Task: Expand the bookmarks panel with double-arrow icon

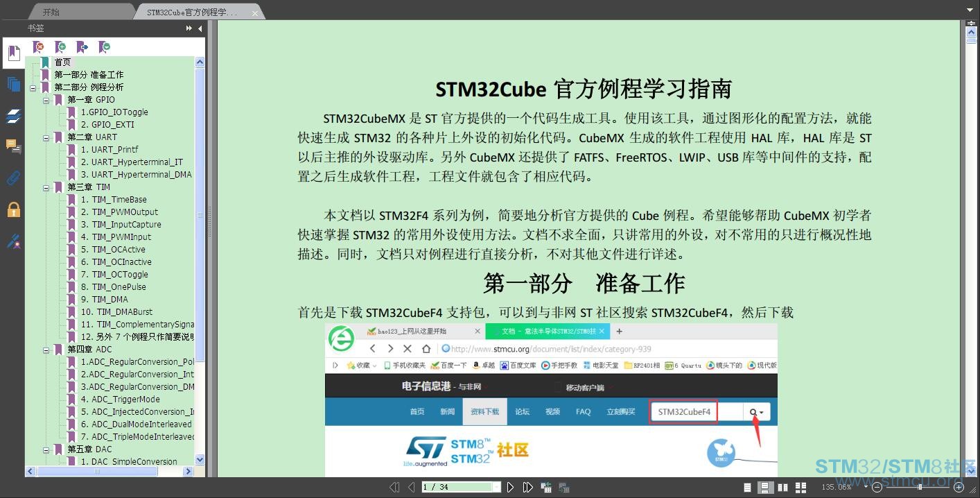Action: point(189,28)
